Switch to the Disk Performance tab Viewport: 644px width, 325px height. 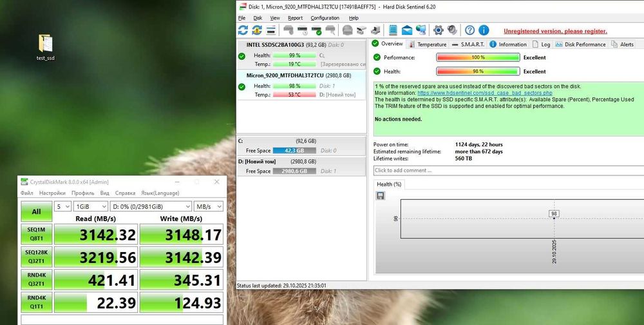click(580, 44)
